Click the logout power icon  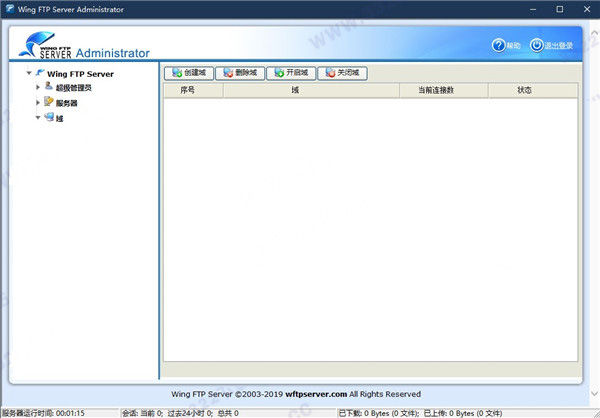[536, 46]
